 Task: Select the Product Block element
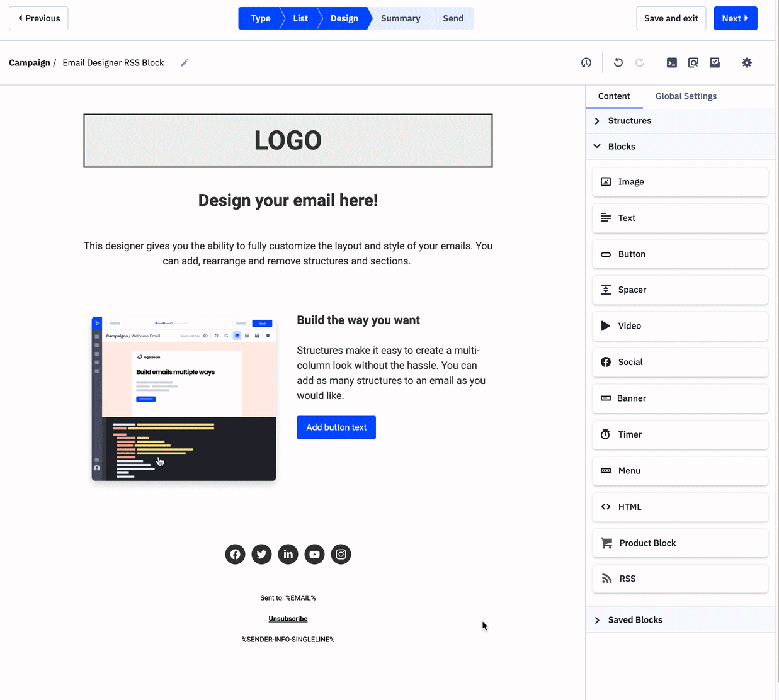(x=680, y=543)
